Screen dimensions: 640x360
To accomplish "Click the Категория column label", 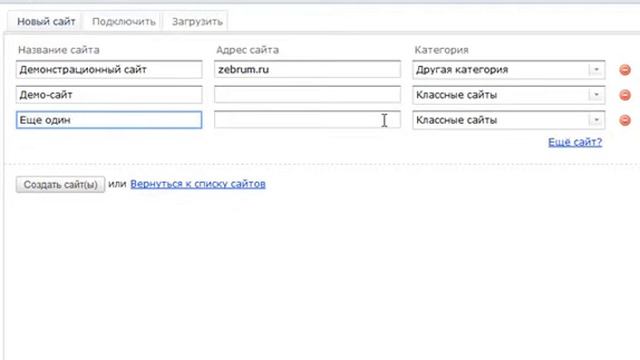I will pyautogui.click(x=441, y=50).
